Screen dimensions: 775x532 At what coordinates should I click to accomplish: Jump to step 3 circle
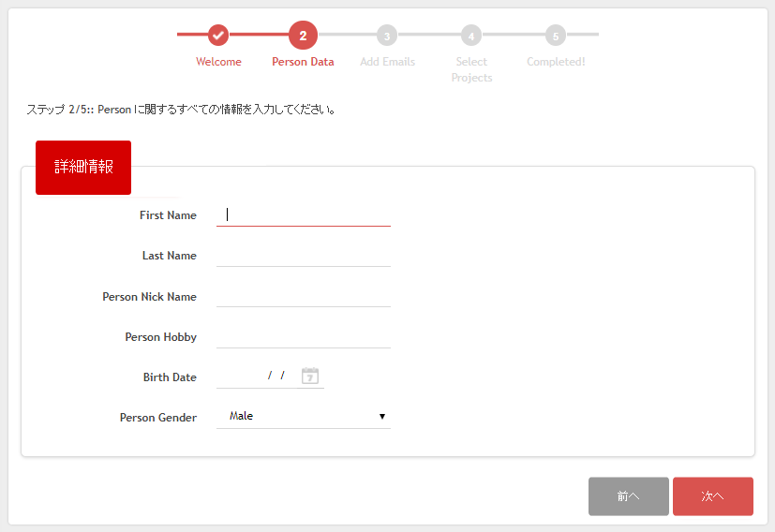(387, 36)
